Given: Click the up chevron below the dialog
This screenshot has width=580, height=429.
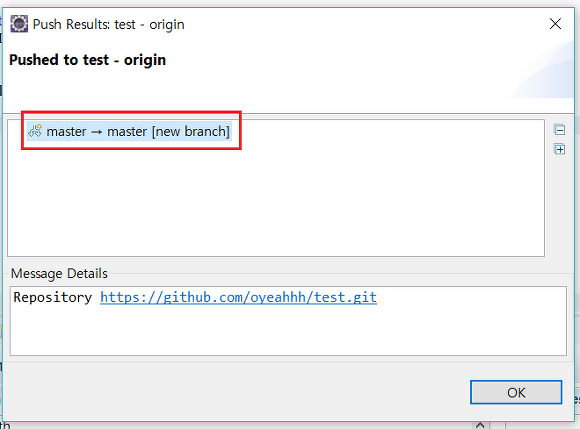Looking at the screenshot, I should click(x=480, y=425).
